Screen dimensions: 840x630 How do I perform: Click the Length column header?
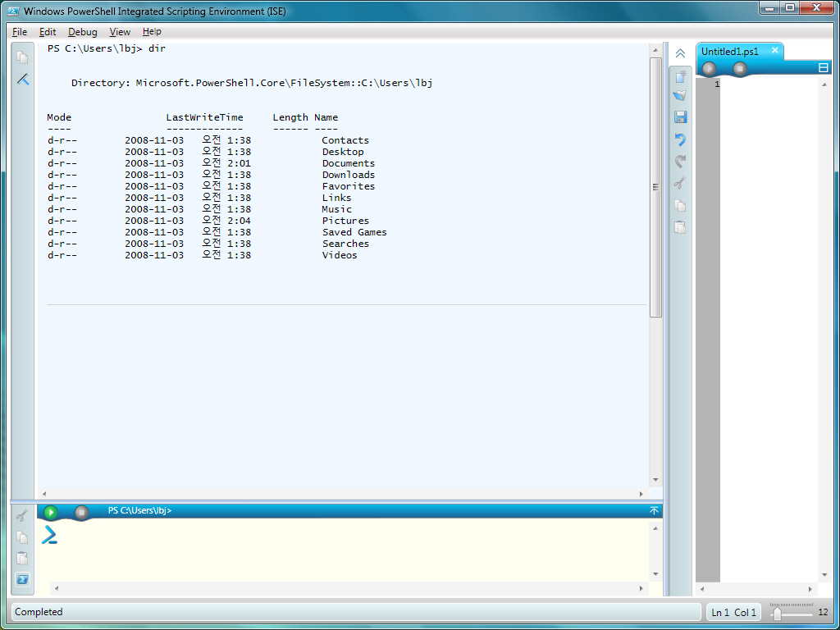[290, 117]
